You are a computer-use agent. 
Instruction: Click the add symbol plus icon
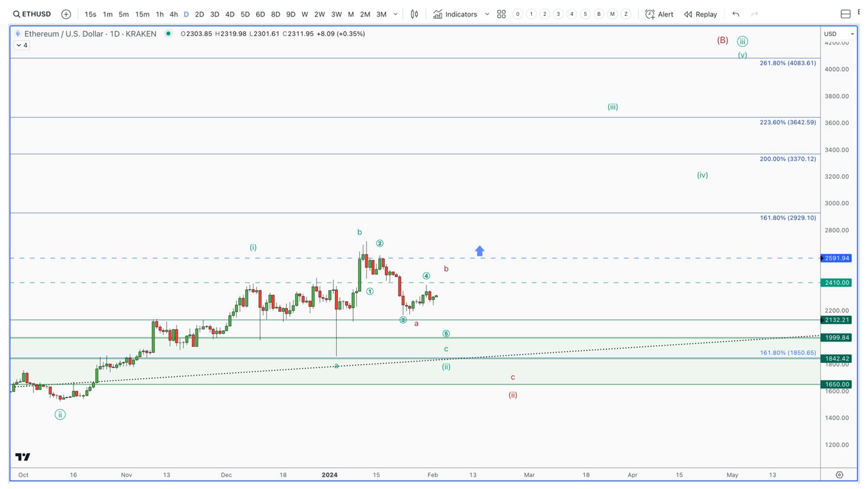click(x=66, y=14)
